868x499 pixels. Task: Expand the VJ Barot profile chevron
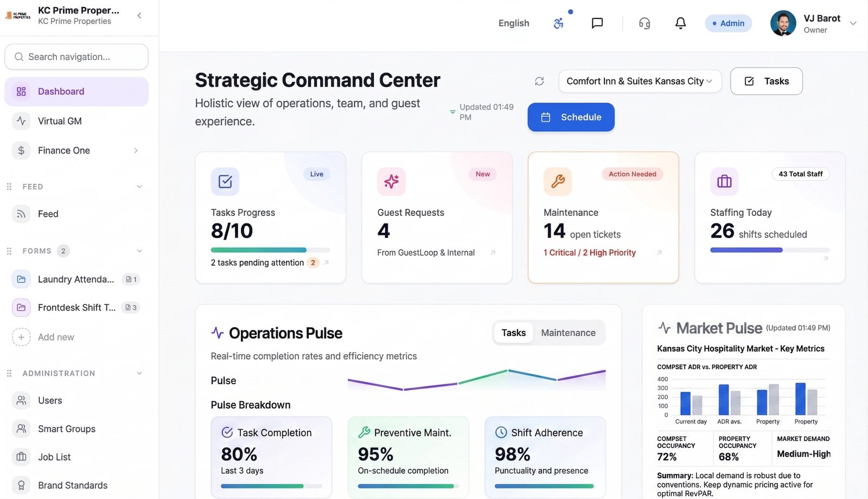click(x=853, y=23)
